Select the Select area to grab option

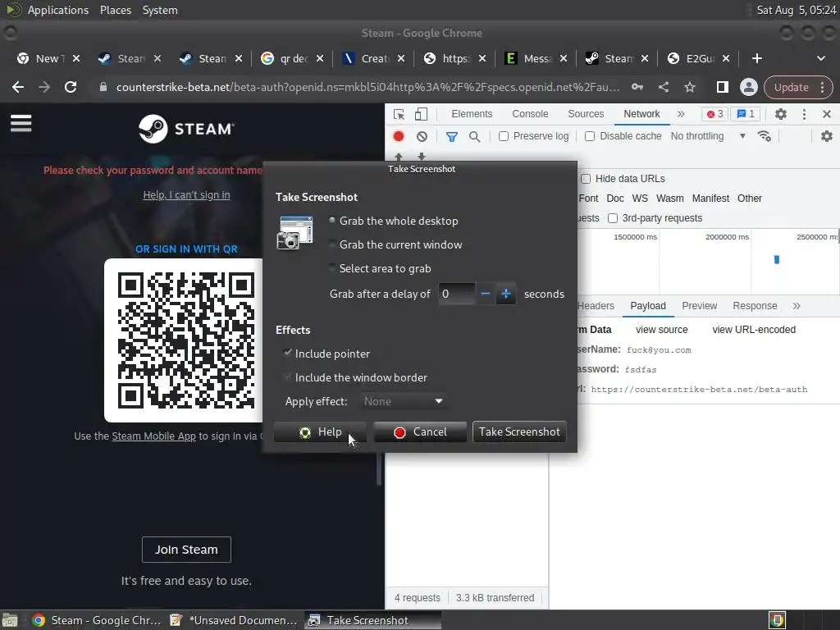pyautogui.click(x=380, y=268)
